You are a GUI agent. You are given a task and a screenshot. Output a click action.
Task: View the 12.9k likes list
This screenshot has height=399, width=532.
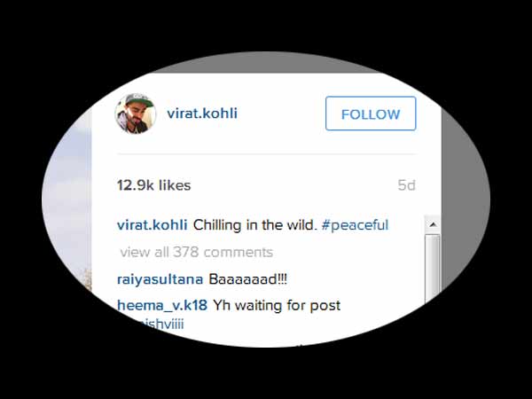pos(153,185)
